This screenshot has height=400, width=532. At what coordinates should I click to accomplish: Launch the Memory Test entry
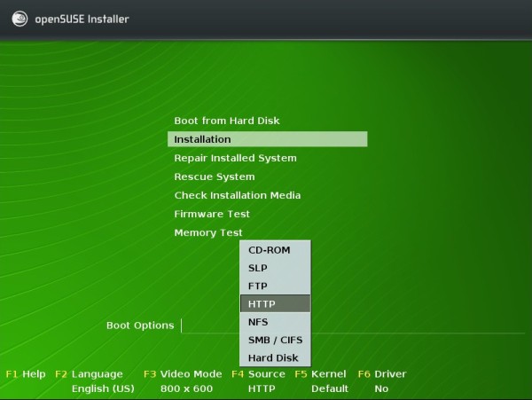click(x=208, y=232)
